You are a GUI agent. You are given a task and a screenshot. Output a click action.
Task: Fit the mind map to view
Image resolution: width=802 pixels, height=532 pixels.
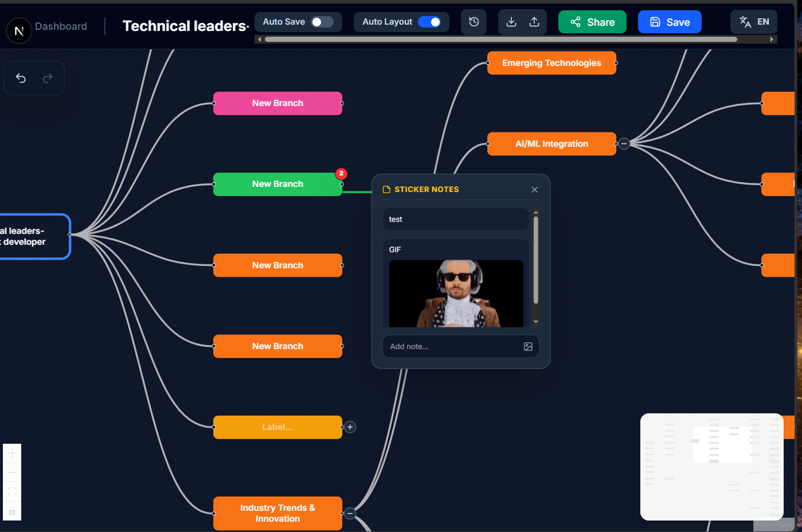pyautogui.click(x=12, y=491)
